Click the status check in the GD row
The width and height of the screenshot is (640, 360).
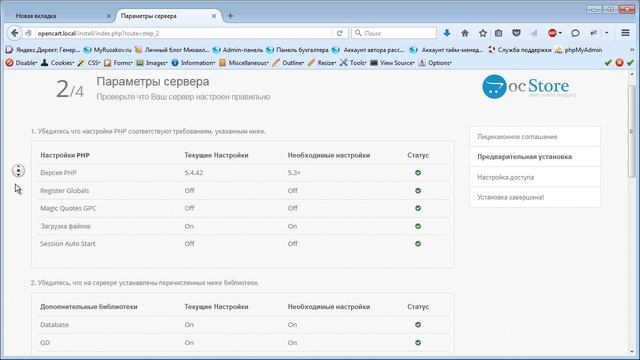pos(418,343)
